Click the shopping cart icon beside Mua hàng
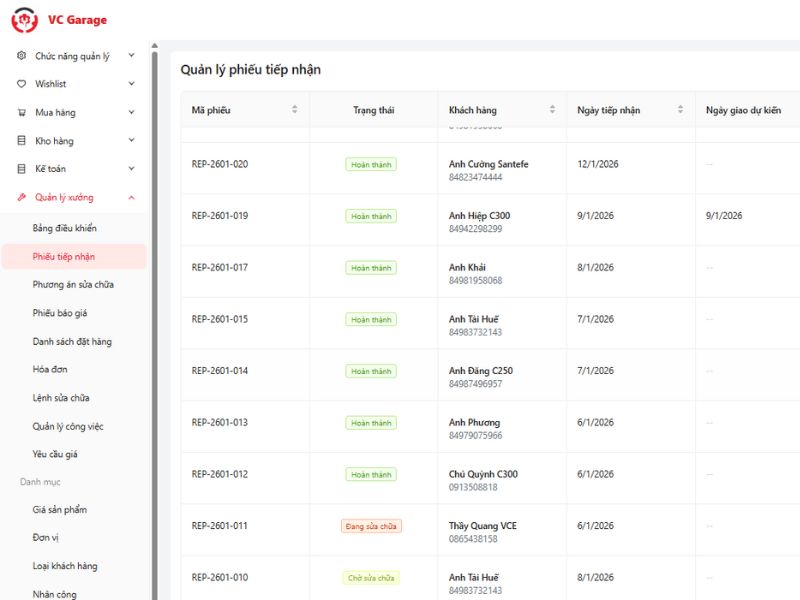The image size is (800, 600). pos(22,113)
